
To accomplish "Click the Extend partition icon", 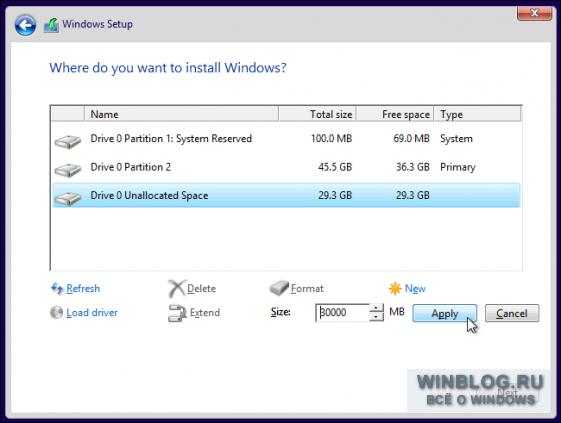I will click(x=177, y=313).
